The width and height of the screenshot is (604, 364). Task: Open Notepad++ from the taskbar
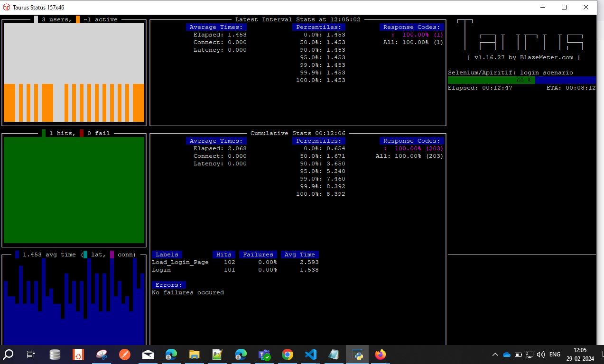tap(217, 355)
